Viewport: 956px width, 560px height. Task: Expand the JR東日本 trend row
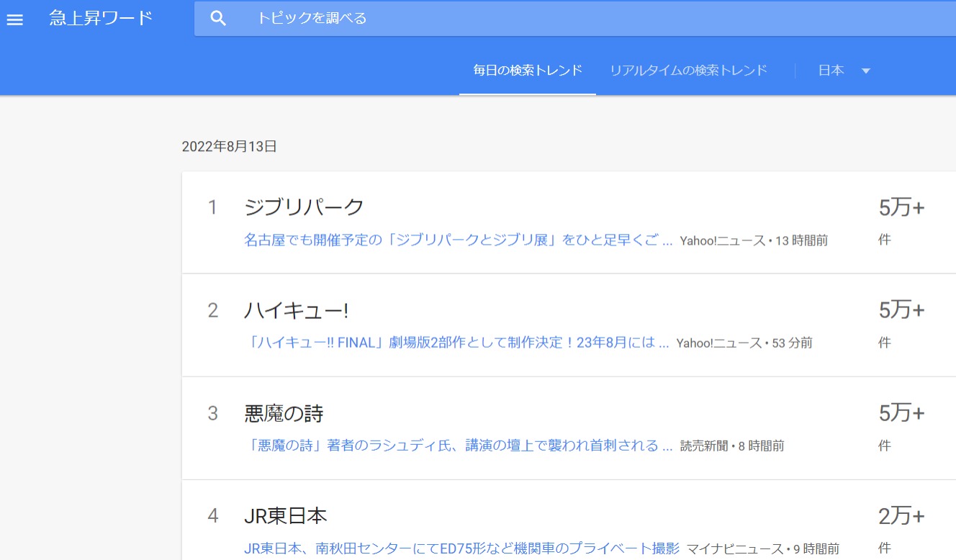(569, 520)
